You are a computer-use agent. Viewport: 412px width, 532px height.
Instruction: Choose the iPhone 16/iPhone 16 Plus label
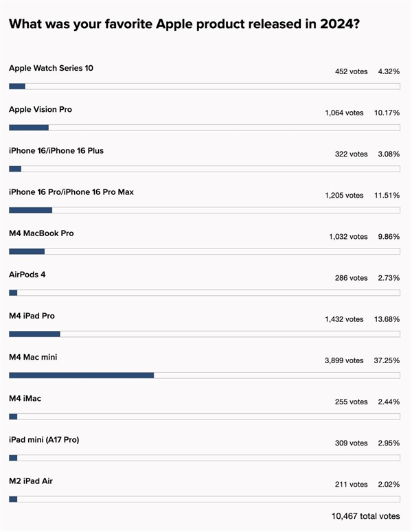click(56, 150)
